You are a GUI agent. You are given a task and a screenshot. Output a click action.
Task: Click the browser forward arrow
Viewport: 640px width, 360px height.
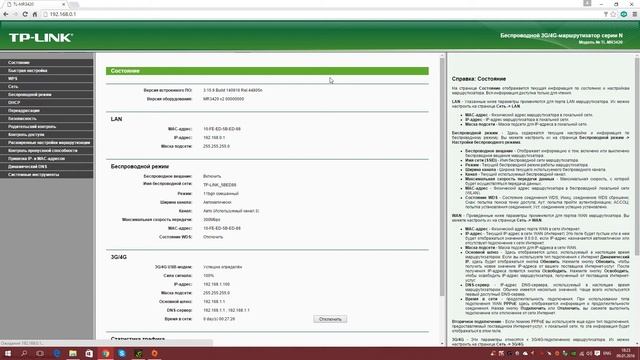click(15, 14)
